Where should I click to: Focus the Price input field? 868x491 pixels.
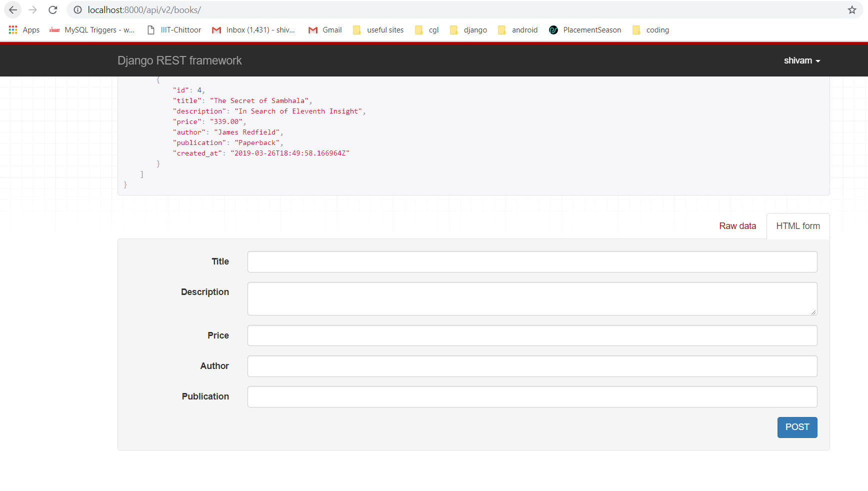(531, 335)
